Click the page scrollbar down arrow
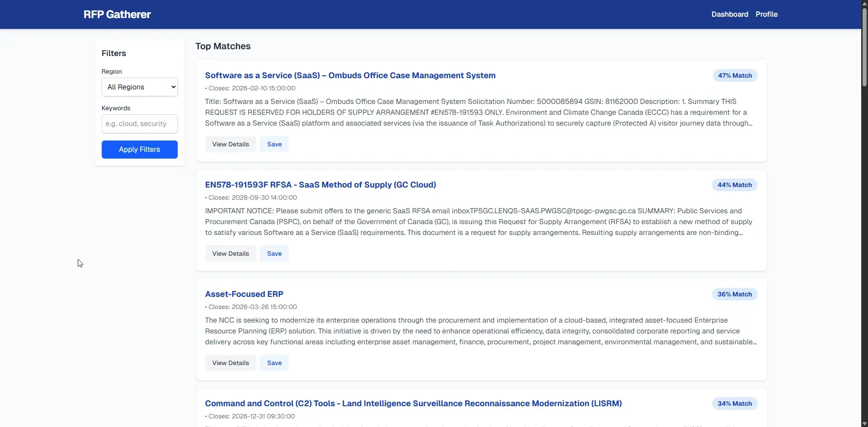 click(x=864, y=423)
